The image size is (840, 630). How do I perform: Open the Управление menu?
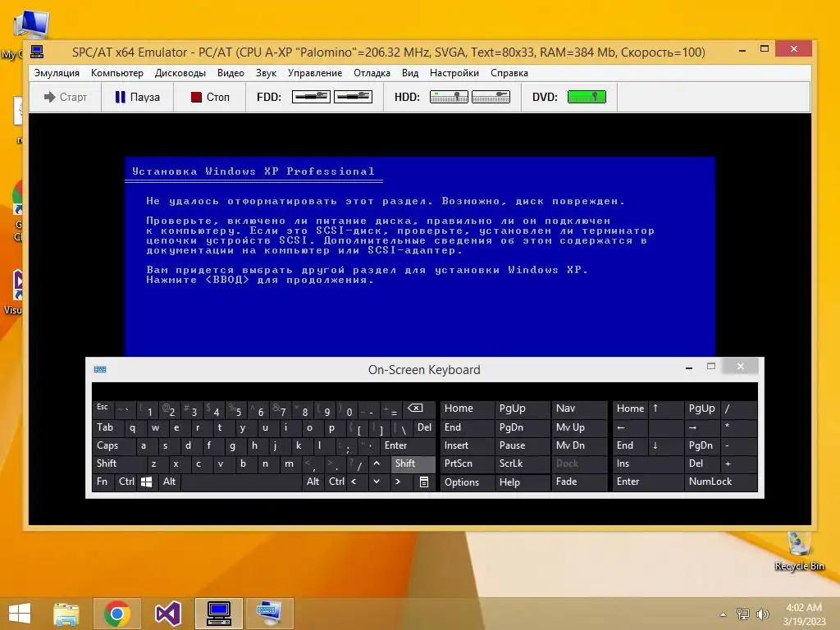314,73
